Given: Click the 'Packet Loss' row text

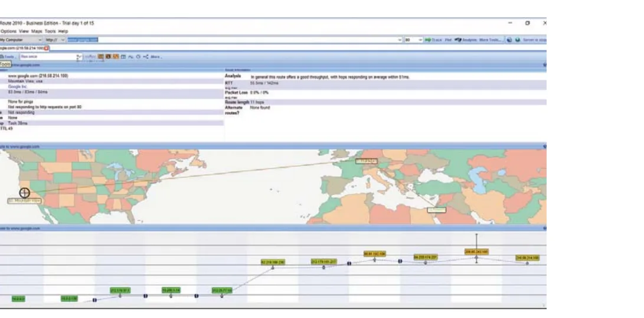Looking at the screenshot, I should (x=235, y=93).
